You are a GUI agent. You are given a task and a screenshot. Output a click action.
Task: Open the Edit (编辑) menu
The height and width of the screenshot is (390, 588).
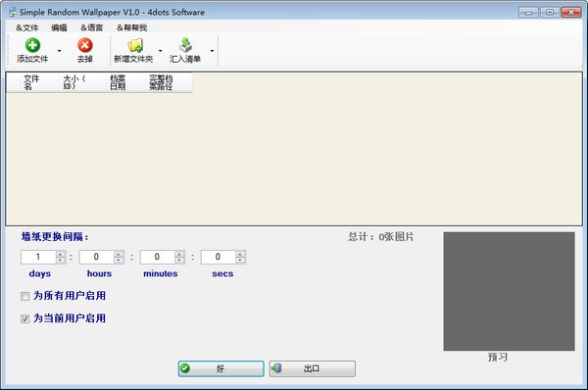point(59,27)
